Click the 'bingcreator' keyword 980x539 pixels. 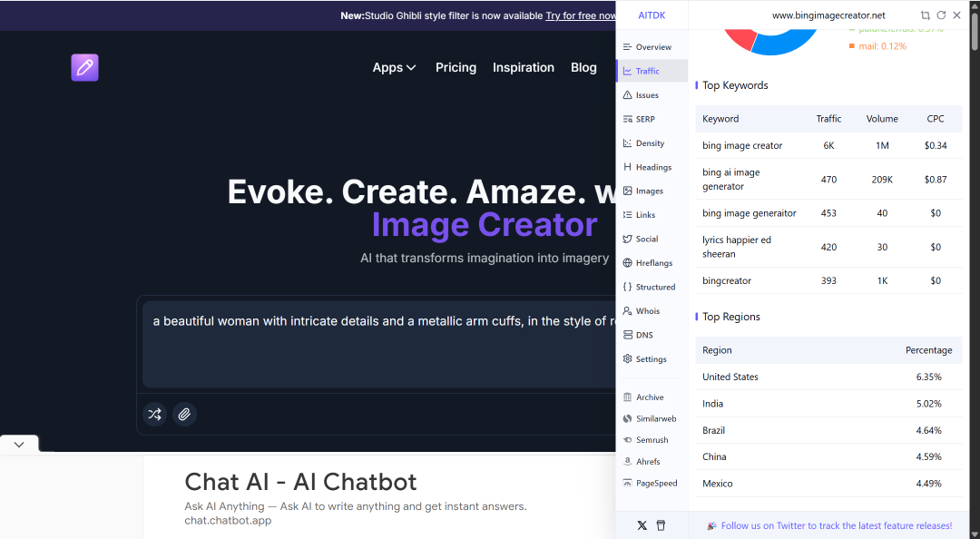pyautogui.click(x=726, y=280)
